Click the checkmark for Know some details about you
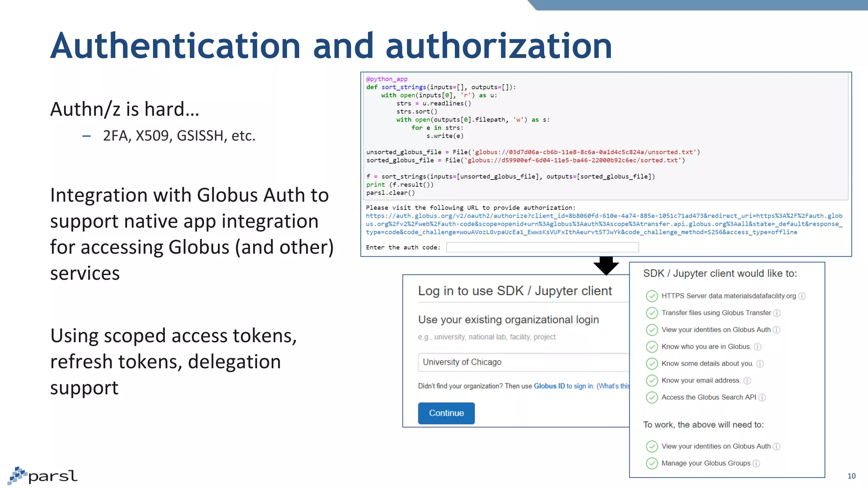 [x=652, y=363]
